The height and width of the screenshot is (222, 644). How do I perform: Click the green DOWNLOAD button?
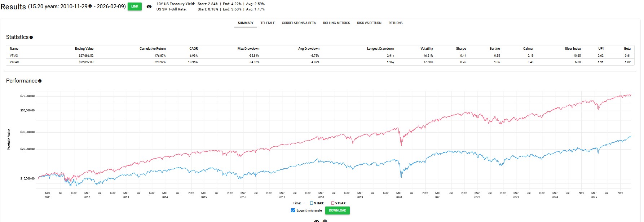(338, 210)
